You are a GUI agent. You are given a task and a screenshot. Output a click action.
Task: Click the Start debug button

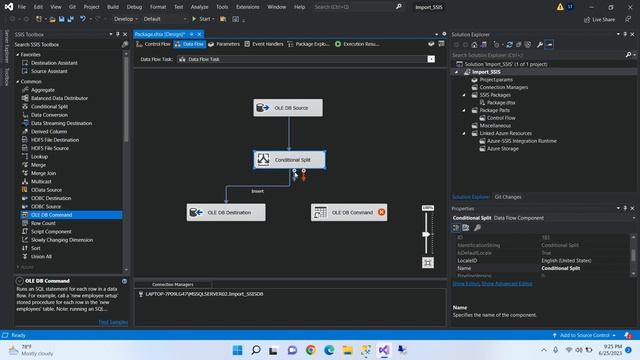[x=202, y=19]
